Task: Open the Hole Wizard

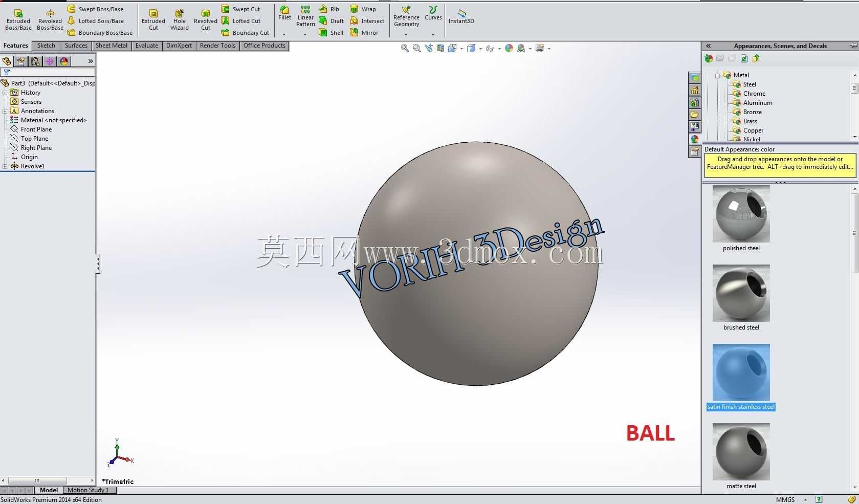Action: (x=180, y=19)
